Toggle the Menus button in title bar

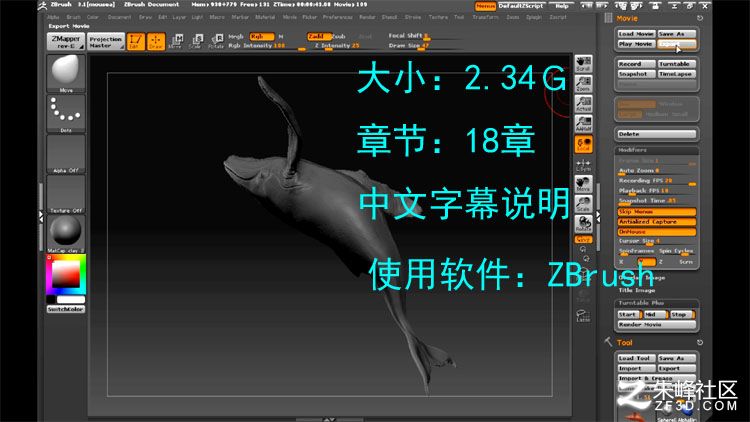(x=485, y=6)
